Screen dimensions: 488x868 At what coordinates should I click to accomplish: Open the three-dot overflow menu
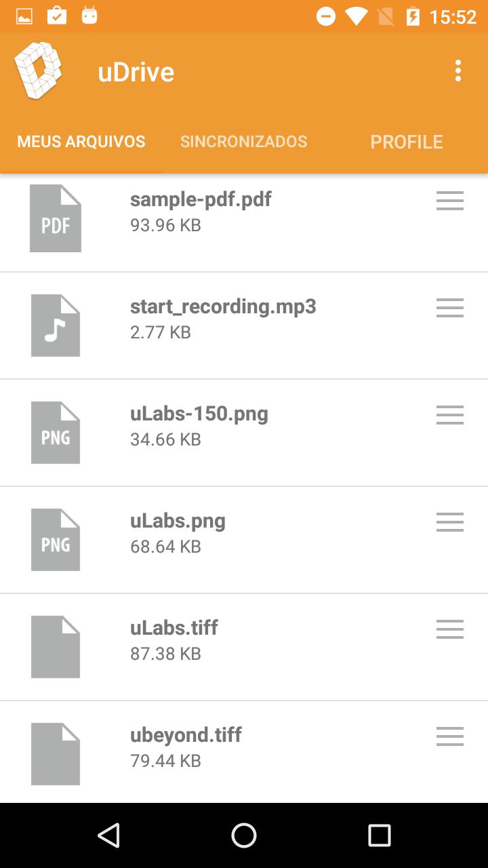[x=458, y=71]
